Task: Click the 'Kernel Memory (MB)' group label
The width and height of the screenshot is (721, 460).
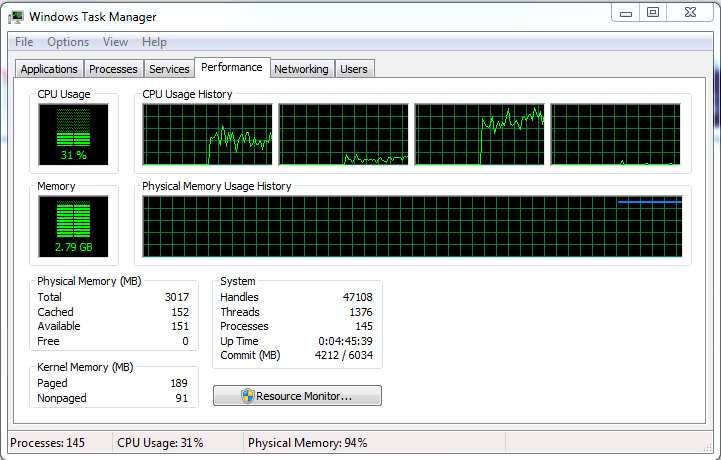Action: pos(85,367)
